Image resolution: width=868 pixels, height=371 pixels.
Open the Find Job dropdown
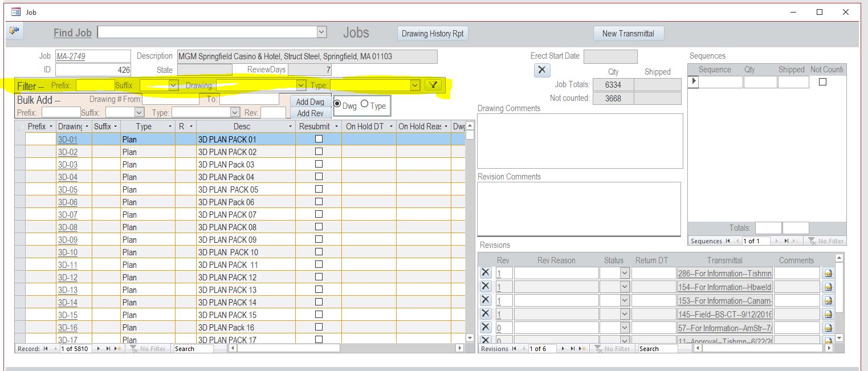pos(321,32)
